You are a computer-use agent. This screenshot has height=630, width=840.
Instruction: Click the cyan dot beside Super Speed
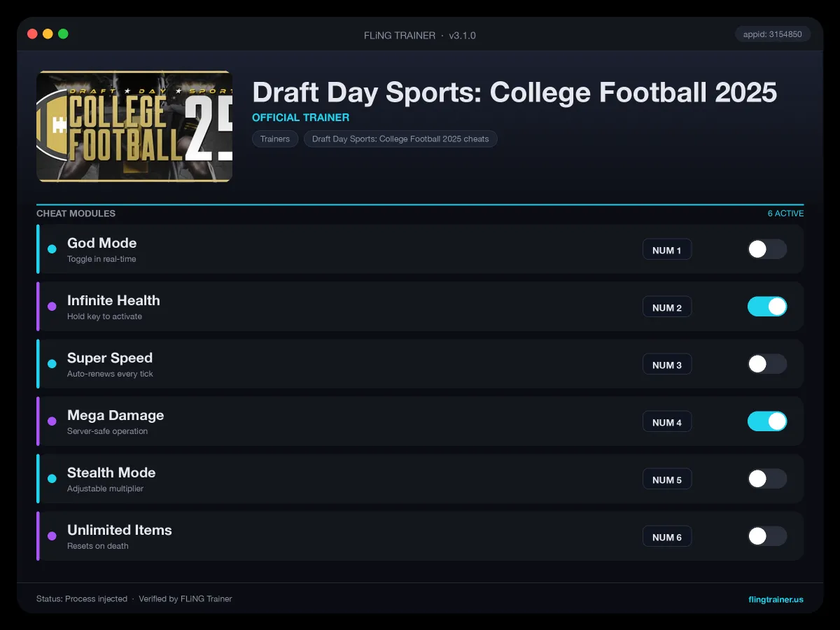pos(52,364)
